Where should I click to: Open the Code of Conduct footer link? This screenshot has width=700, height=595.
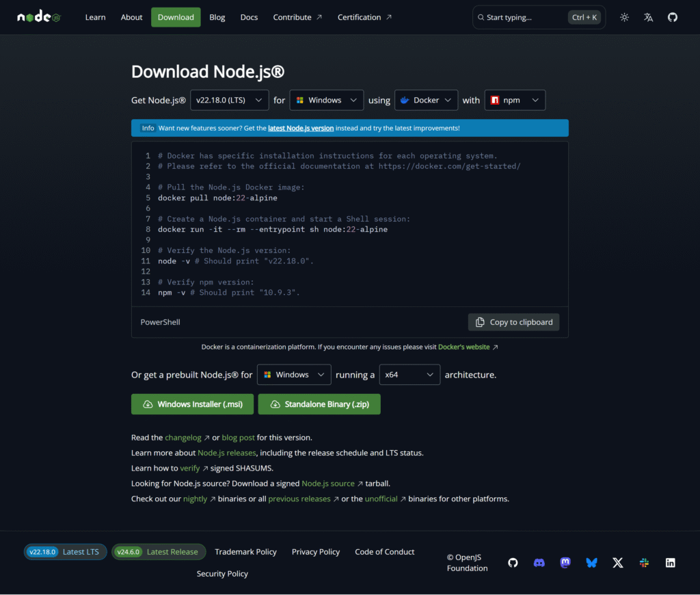click(384, 552)
